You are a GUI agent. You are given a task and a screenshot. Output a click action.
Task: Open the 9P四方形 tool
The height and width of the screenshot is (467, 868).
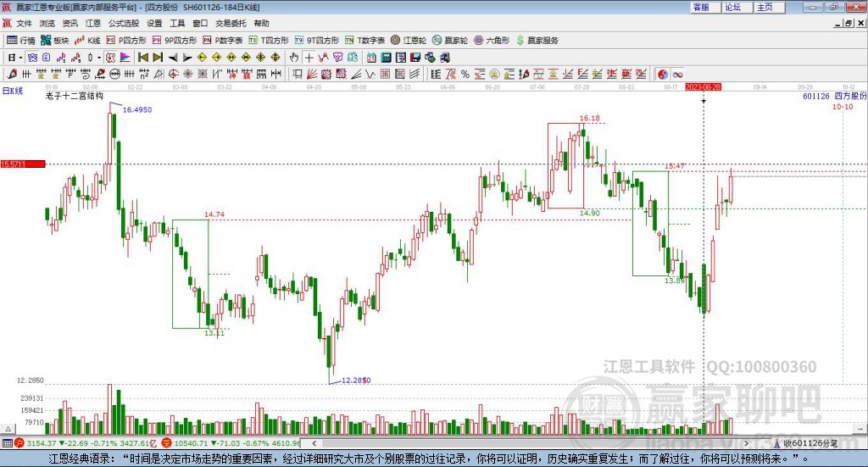pyautogui.click(x=175, y=41)
